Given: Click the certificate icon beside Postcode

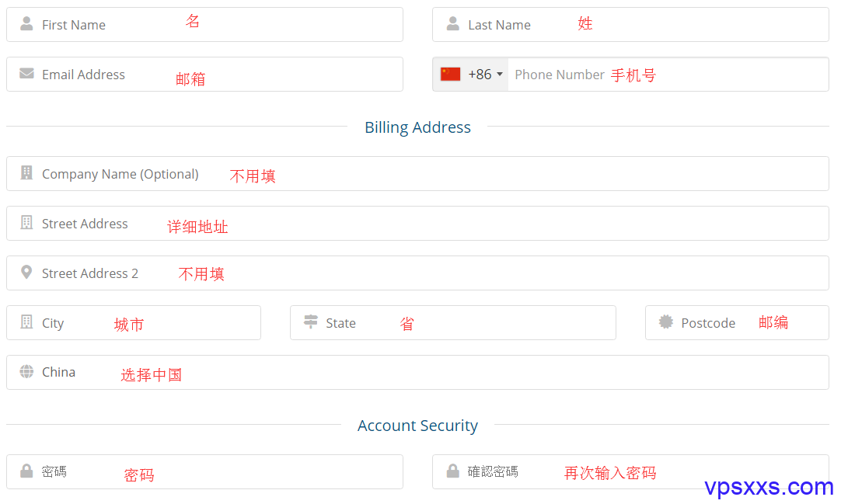Looking at the screenshot, I should click(665, 322).
